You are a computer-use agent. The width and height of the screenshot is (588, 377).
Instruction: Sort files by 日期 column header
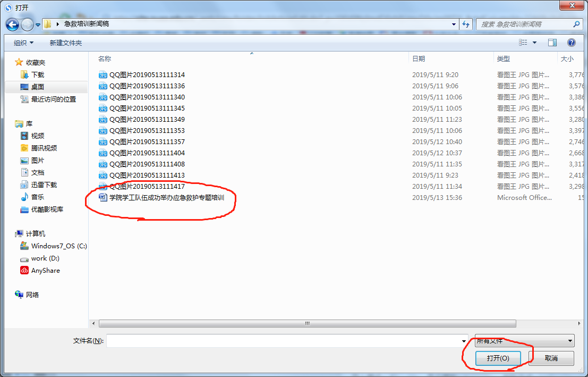(x=419, y=59)
